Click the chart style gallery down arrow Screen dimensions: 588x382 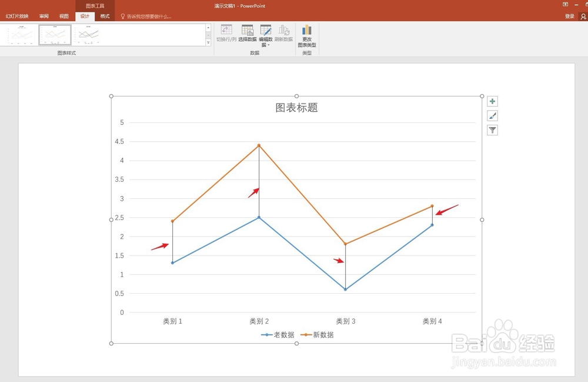[x=208, y=34]
